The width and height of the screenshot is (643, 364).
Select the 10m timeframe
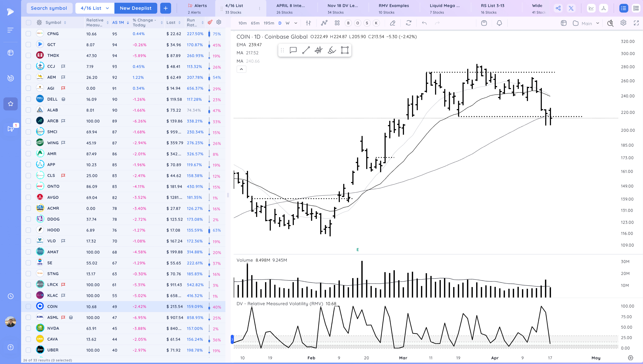242,23
